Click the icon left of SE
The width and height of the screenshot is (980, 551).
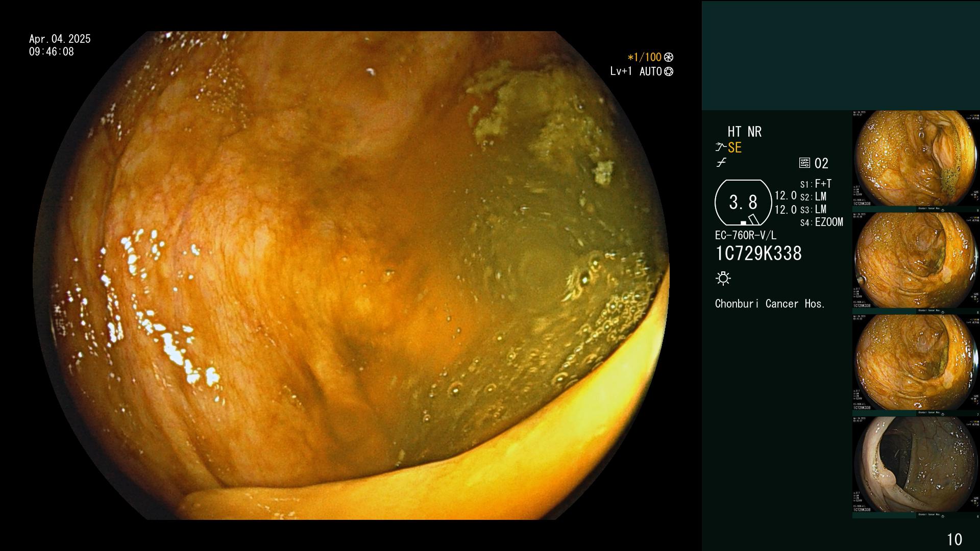[721, 147]
